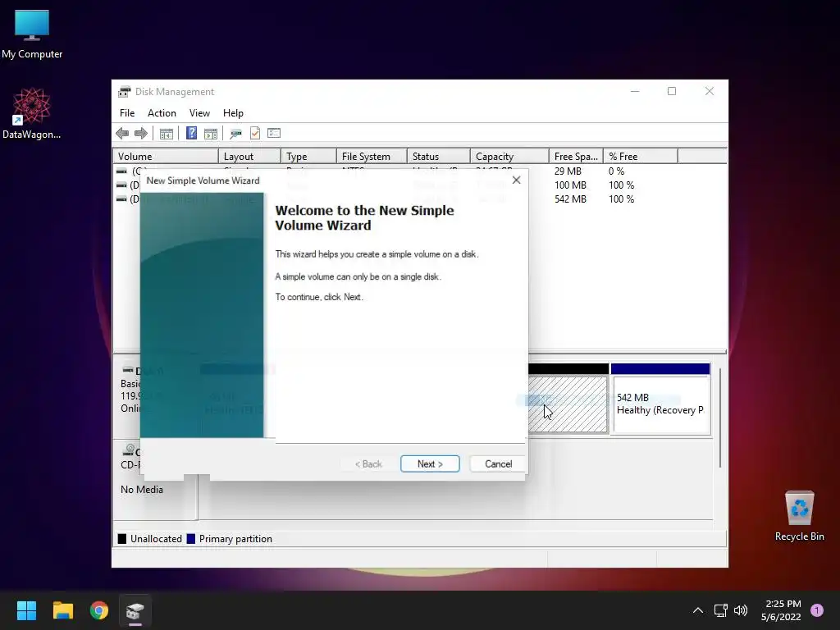Click the Forward arrow toolbar icon
The width and height of the screenshot is (840, 630).
click(x=141, y=134)
